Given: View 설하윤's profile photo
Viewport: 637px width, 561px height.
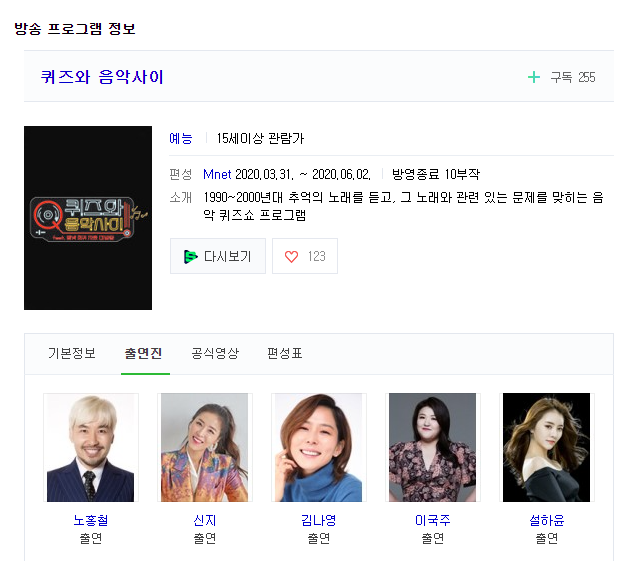Looking at the screenshot, I should click(546, 447).
